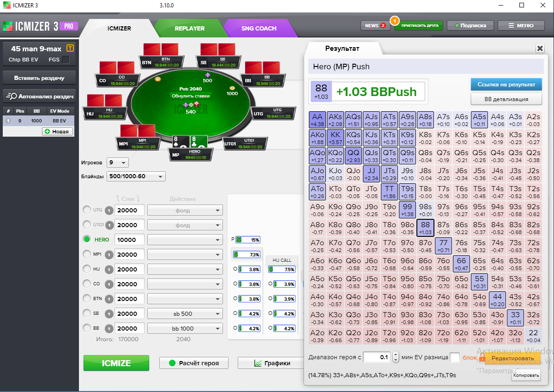Click the red badge 2 on NEWS
554x392 pixels.
[x=383, y=26]
